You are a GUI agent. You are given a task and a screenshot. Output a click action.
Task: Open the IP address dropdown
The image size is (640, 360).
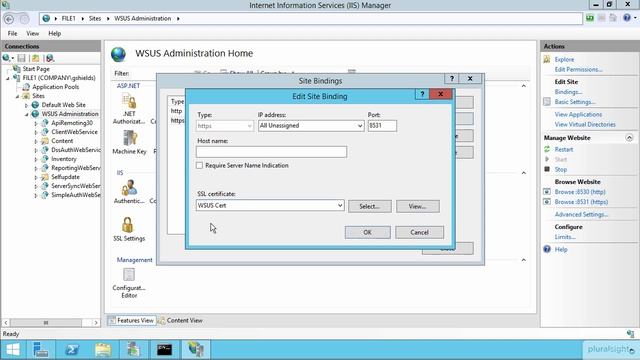(x=360, y=126)
